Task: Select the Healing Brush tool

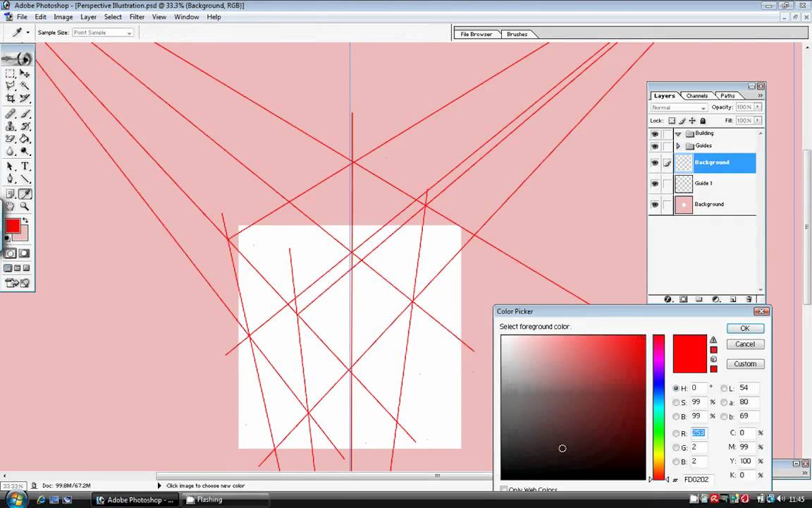Action: pos(10,114)
